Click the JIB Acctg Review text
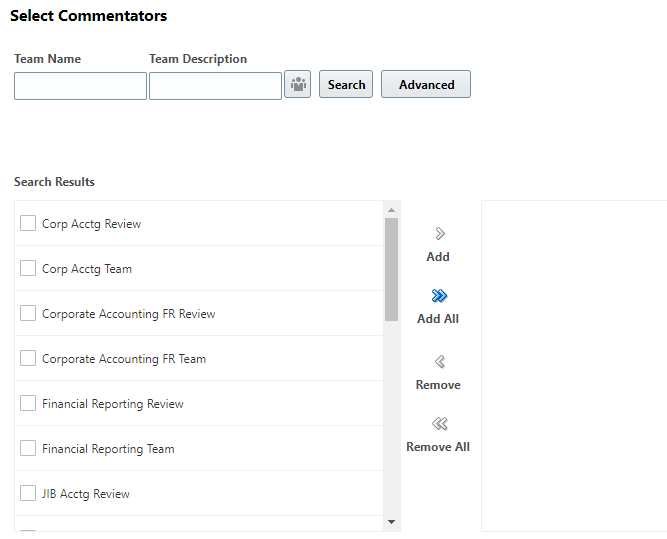 (86, 494)
